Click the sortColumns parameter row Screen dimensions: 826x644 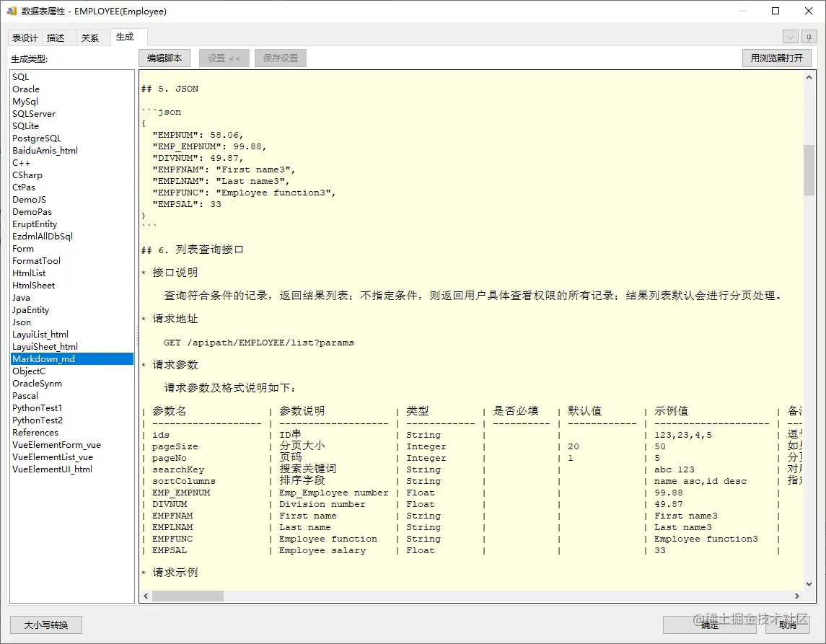472,481
